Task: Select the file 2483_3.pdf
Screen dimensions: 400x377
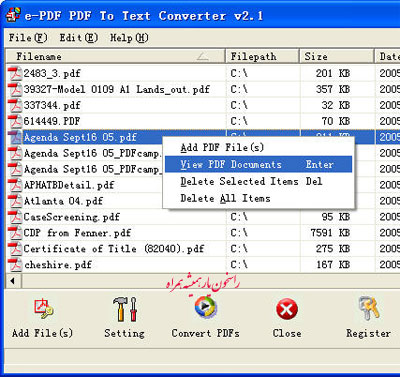Action: coord(52,73)
